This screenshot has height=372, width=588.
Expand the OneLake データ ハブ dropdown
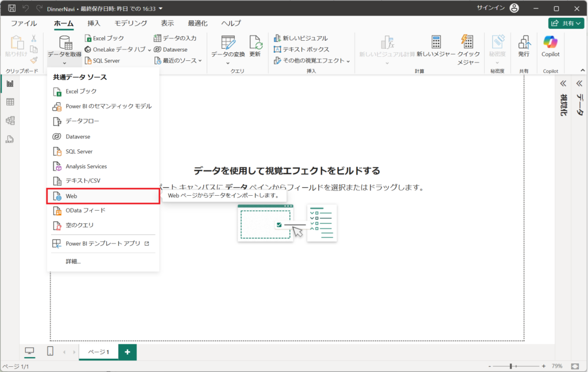(149, 50)
